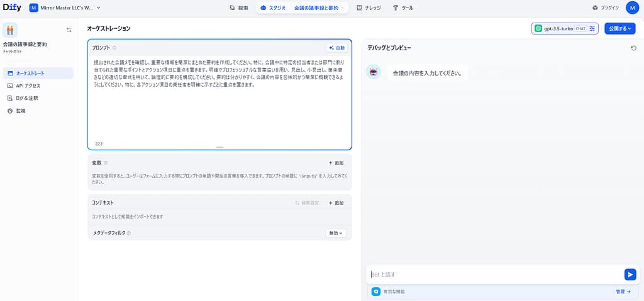Click the help icon next to 変数
This screenshot has width=644, height=301.
tap(106, 163)
